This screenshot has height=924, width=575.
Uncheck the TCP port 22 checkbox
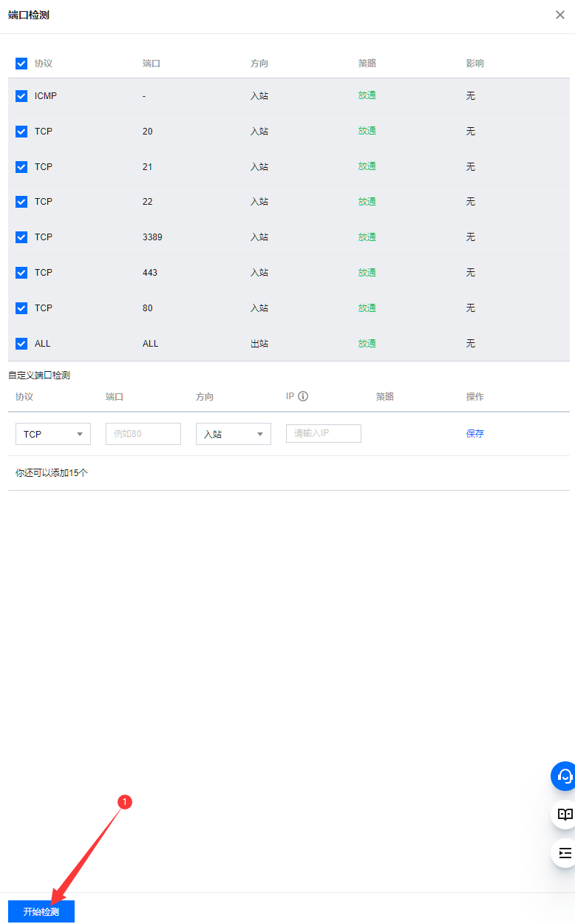pos(21,202)
